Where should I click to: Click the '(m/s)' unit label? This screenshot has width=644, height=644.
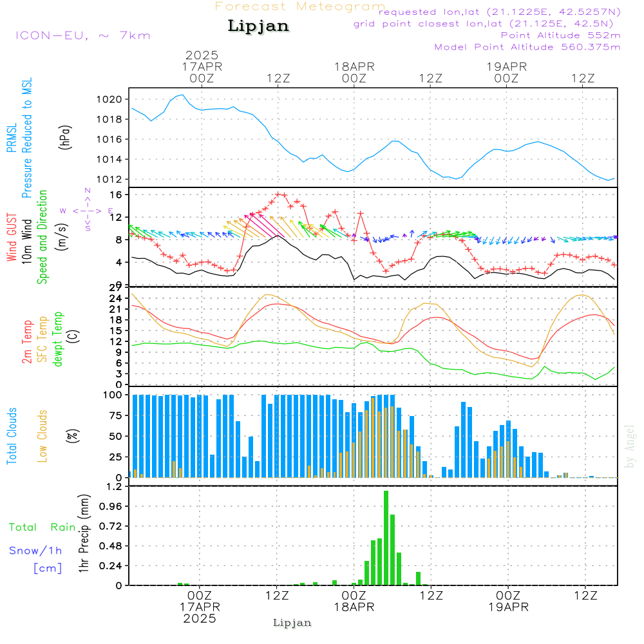coord(62,237)
